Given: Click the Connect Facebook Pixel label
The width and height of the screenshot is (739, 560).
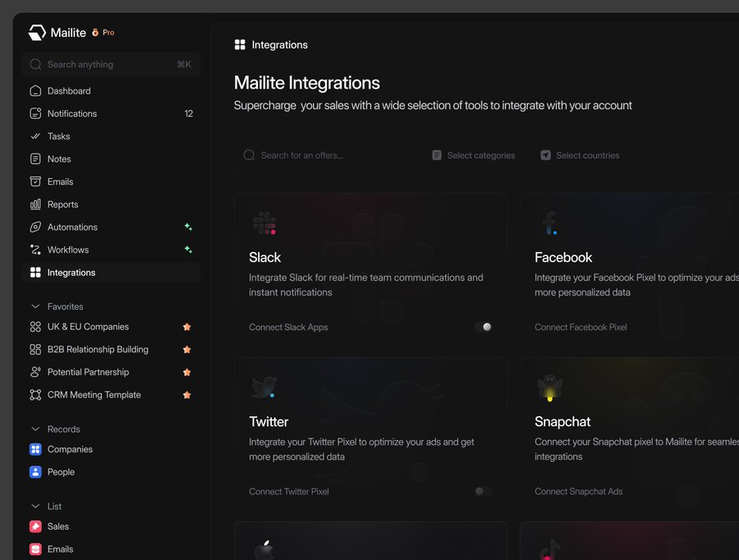Looking at the screenshot, I should 581,327.
